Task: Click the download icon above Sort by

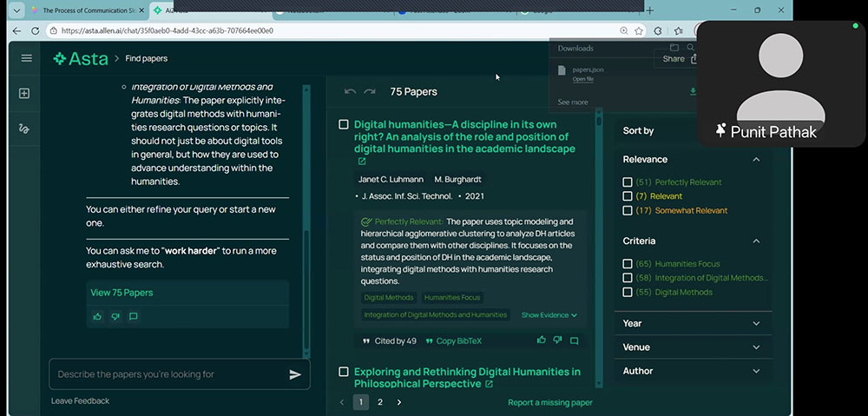Action: point(693,91)
